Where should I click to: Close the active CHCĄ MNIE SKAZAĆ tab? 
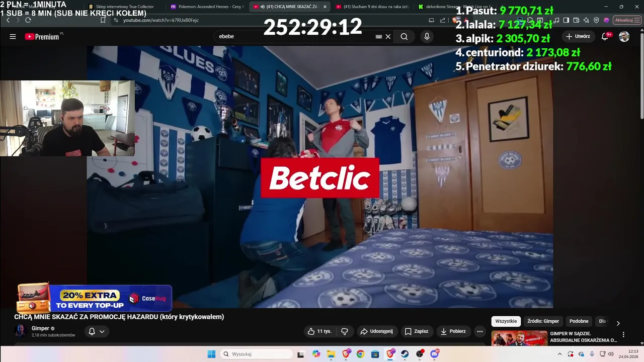pyautogui.click(x=325, y=7)
